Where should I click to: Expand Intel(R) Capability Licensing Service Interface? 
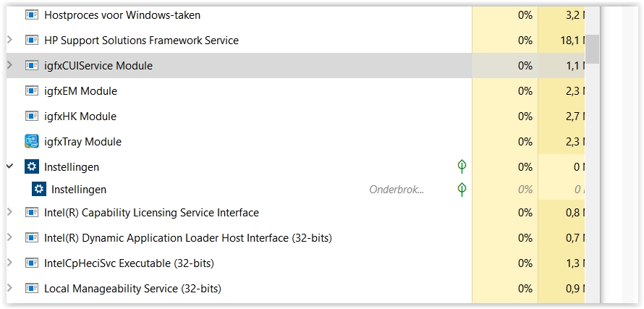click(x=9, y=213)
